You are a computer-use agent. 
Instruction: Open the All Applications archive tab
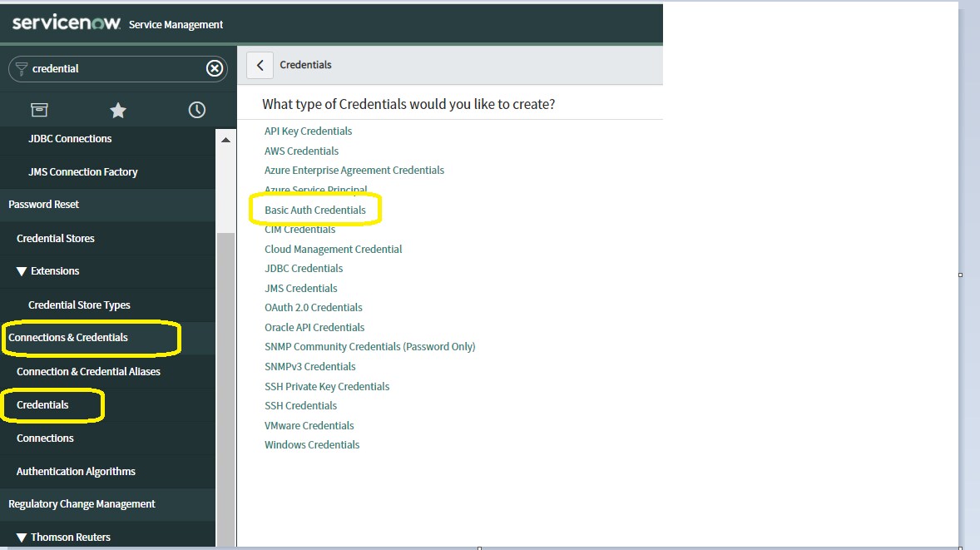point(39,110)
